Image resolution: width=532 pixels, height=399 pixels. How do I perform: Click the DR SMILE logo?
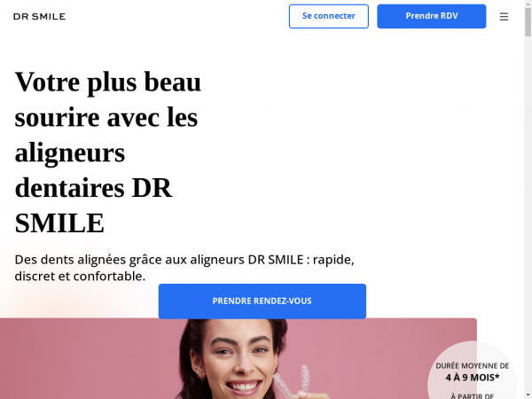click(x=40, y=16)
